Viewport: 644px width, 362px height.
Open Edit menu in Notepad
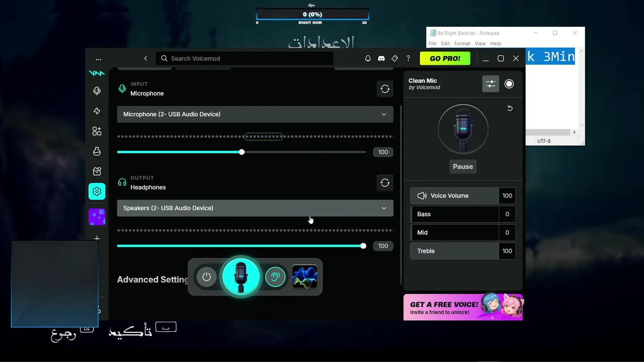click(x=445, y=44)
